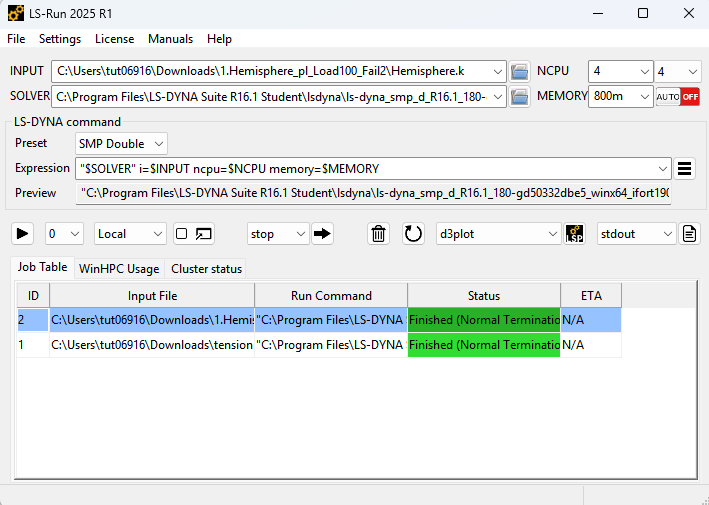Viewport: 709px width, 505px height.
Task: Sort by the Input File column header
Action: coord(152,296)
